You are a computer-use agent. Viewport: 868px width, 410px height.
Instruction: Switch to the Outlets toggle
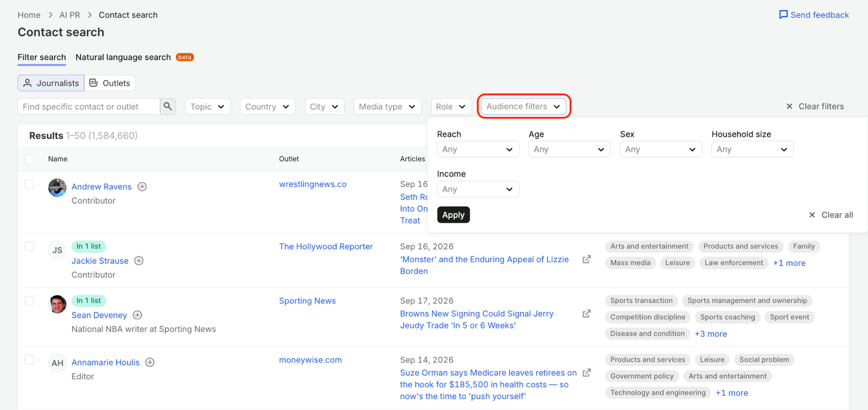110,83
